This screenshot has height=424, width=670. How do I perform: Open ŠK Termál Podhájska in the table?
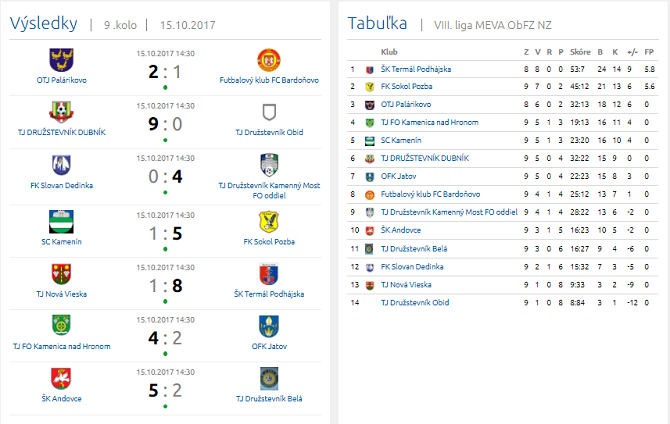pos(416,69)
